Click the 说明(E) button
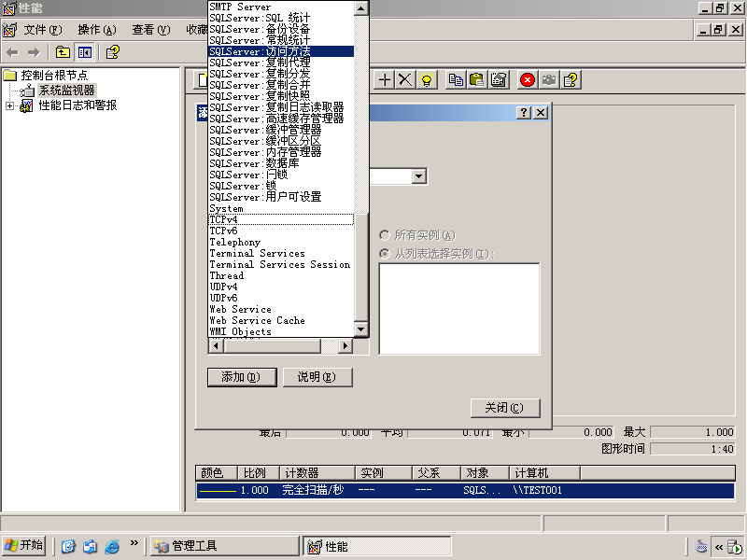747x560 pixels. click(317, 377)
